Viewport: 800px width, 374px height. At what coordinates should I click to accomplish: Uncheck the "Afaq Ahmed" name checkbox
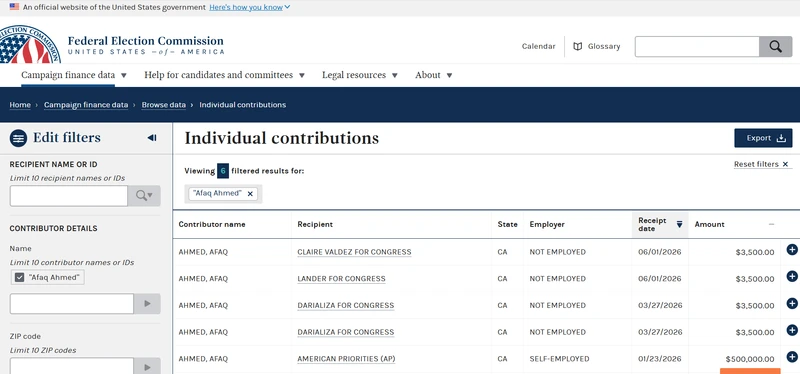pyautogui.click(x=19, y=277)
